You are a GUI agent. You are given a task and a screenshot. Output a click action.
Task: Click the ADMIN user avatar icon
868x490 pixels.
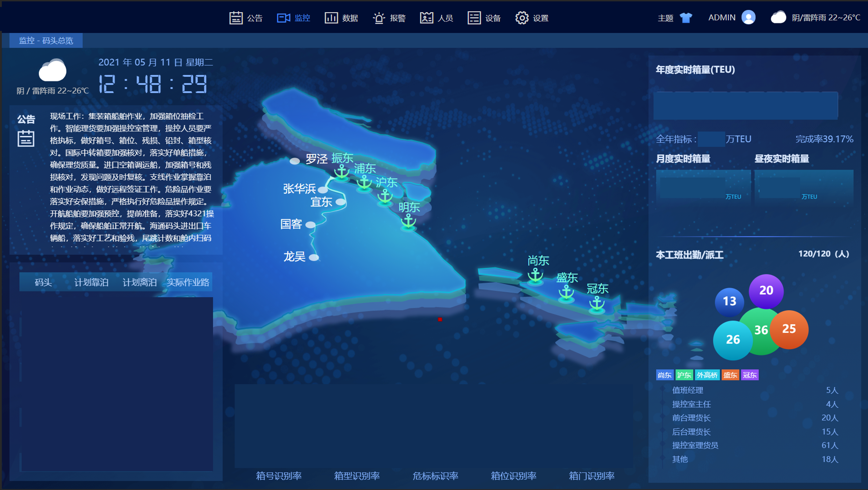(x=748, y=17)
